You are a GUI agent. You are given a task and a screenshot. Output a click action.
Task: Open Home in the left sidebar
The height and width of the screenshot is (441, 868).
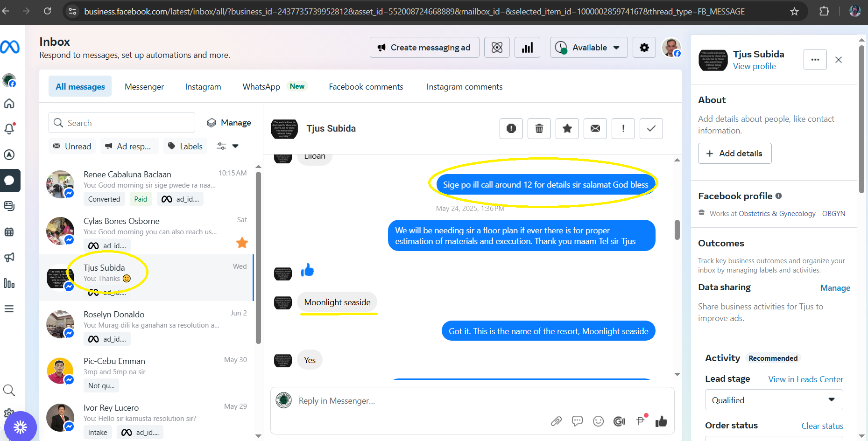click(9, 104)
